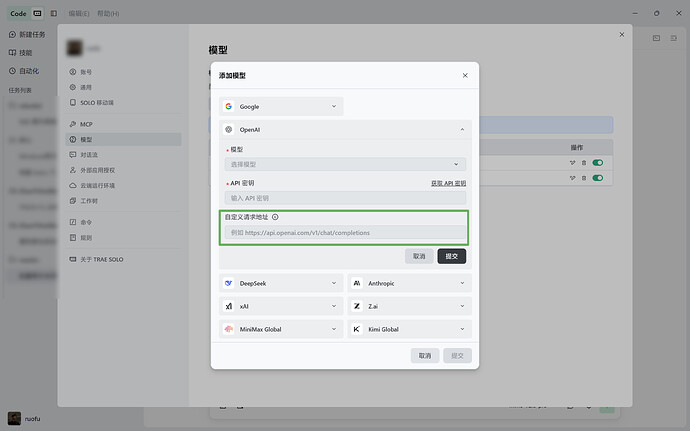Toggle the switch in second model row
690x431 pixels.
click(598, 178)
